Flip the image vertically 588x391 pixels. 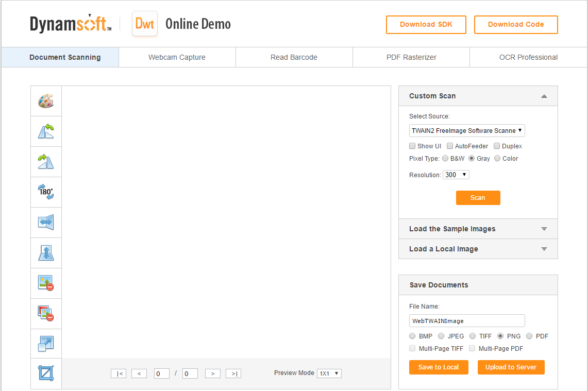[x=46, y=253]
